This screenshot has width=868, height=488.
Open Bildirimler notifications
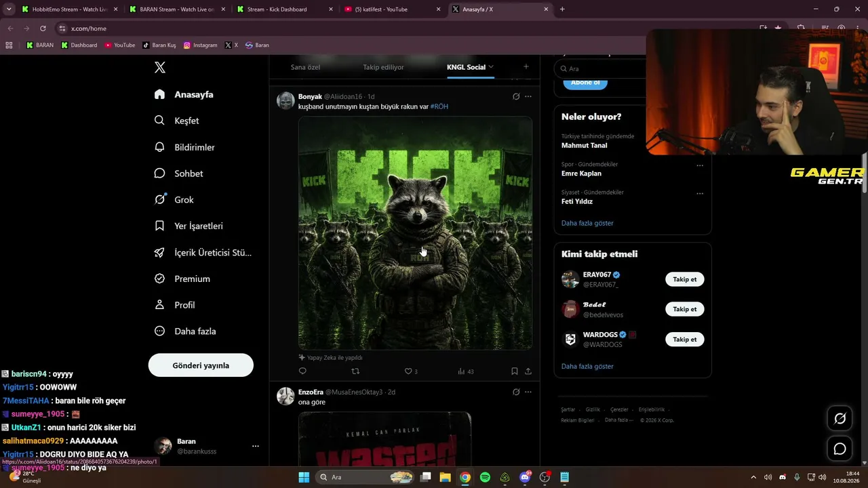tap(184, 147)
